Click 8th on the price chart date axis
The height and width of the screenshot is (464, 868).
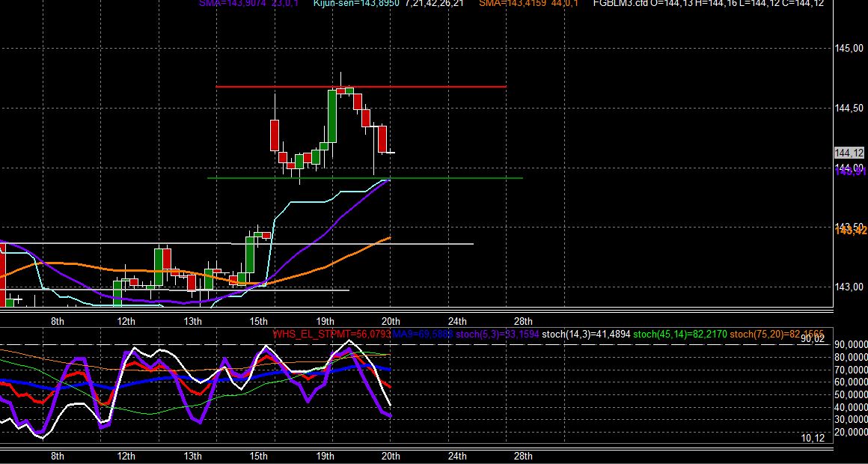coord(58,321)
